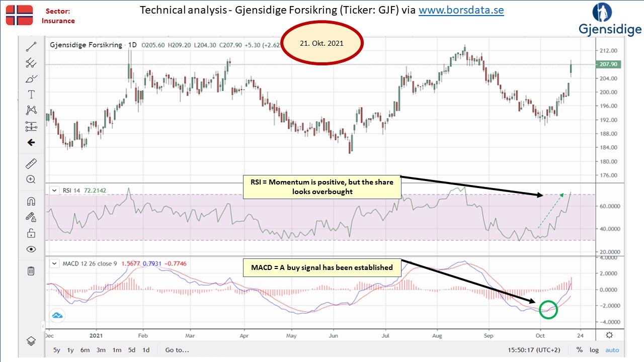Viewport: 644px width, 362px height.
Task: Click the 212.00 price axis label
Action: point(609,51)
